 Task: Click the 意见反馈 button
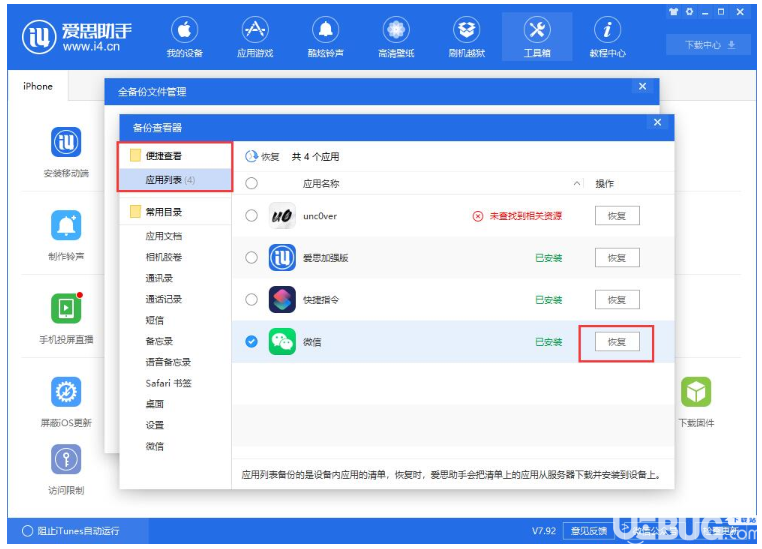pyautogui.click(x=588, y=531)
